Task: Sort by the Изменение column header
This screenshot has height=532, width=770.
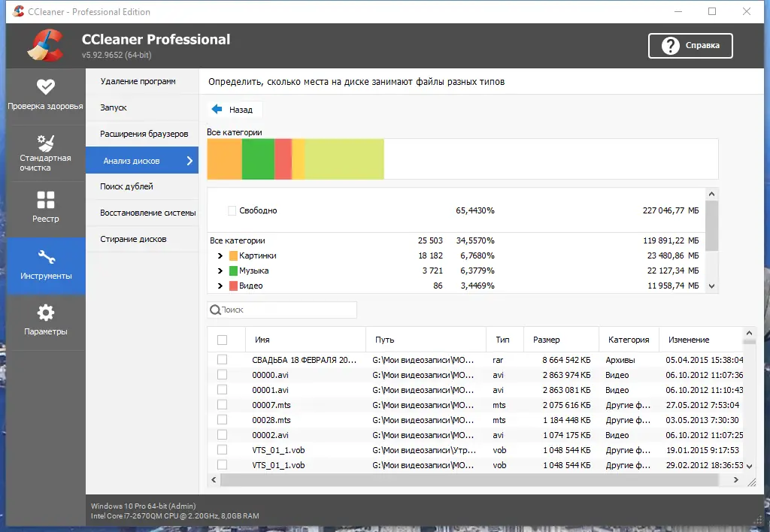Action: (x=702, y=340)
